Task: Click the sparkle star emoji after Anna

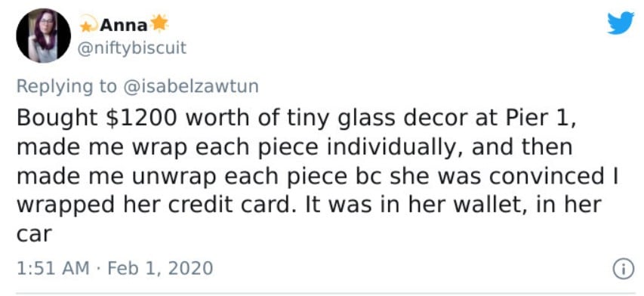Action: tap(159, 24)
